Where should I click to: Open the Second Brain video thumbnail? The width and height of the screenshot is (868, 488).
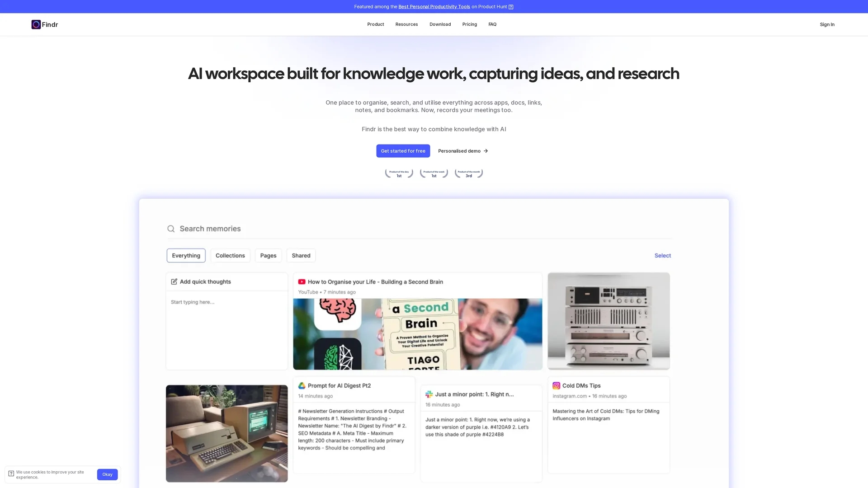[x=417, y=334]
